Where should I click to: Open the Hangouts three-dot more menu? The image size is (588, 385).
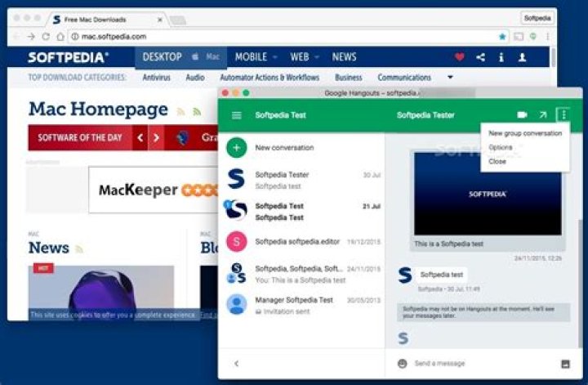point(563,114)
